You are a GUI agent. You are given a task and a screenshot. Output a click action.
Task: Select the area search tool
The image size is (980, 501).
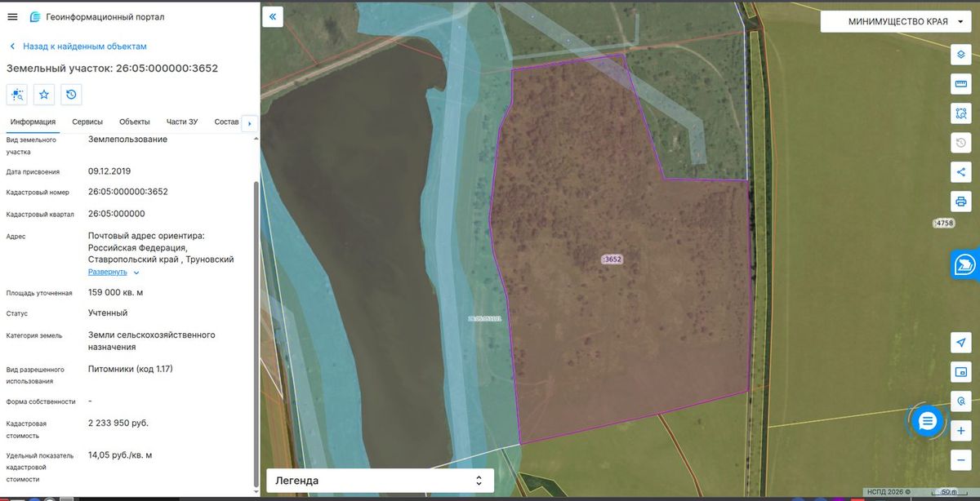(x=960, y=113)
